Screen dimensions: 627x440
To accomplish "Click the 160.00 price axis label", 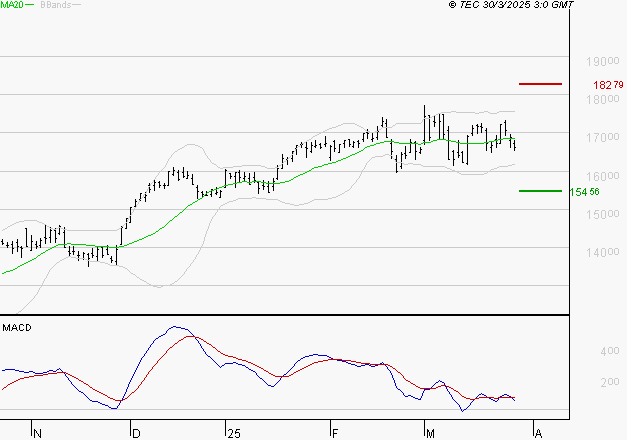I will tap(603, 176).
